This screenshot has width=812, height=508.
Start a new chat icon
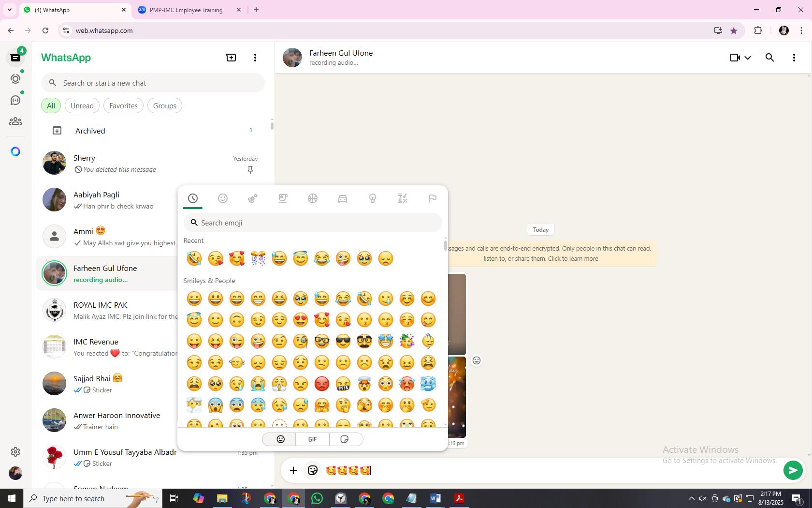(x=231, y=58)
